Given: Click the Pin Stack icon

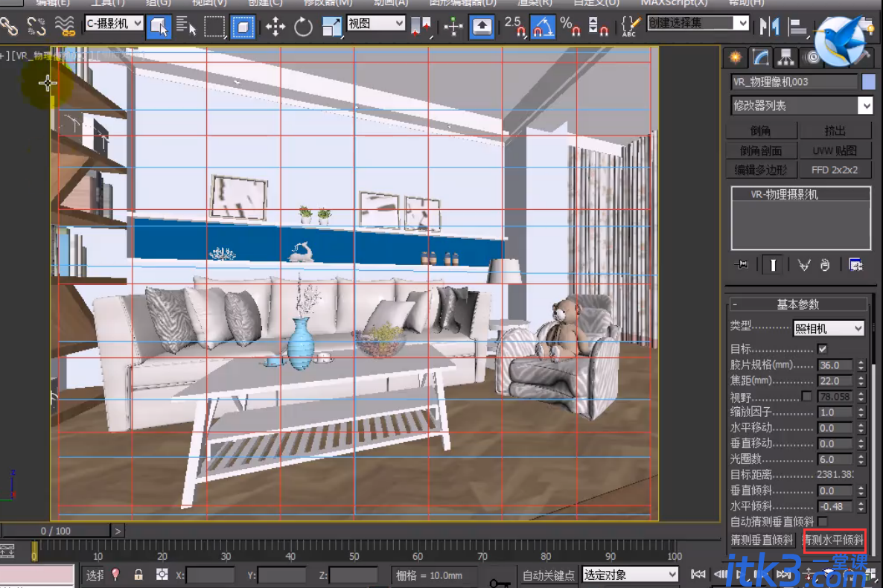Looking at the screenshot, I should point(742,264).
